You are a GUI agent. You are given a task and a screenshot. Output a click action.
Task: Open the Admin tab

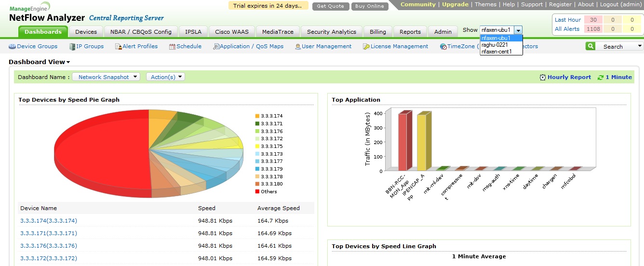(443, 32)
